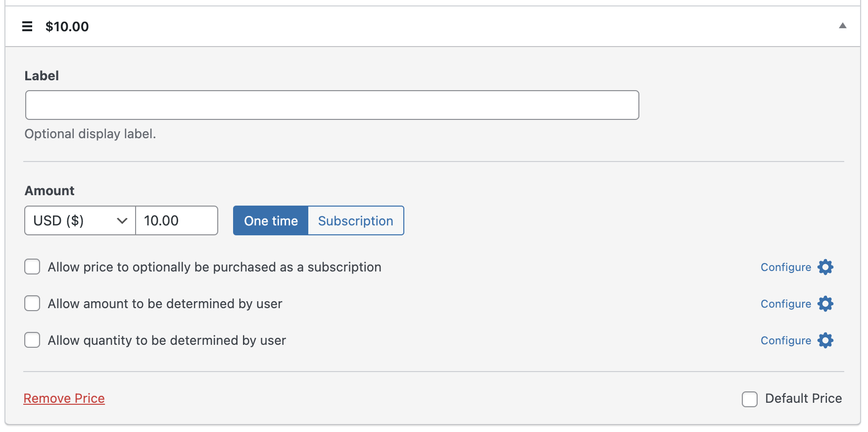Click the gear icon for user-determined quantity
The height and width of the screenshot is (432, 868).
tap(825, 340)
